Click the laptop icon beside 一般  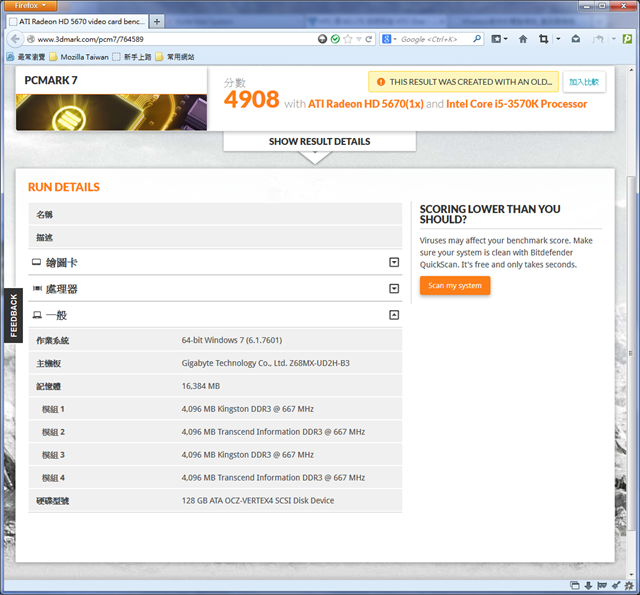coord(37,315)
